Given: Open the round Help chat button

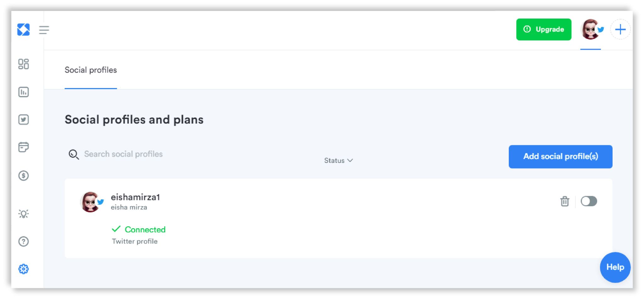Looking at the screenshot, I should click(x=615, y=267).
